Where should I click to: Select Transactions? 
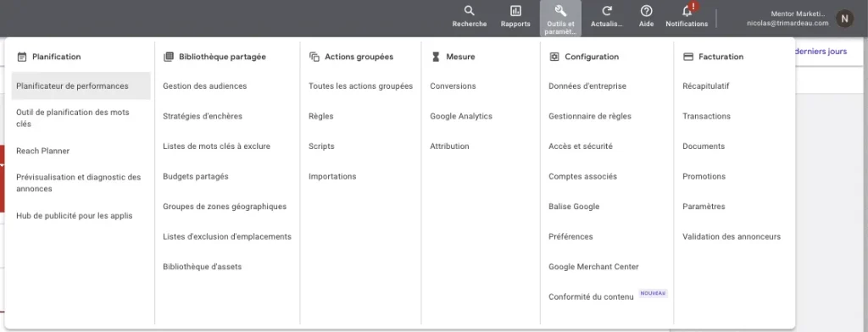706,116
